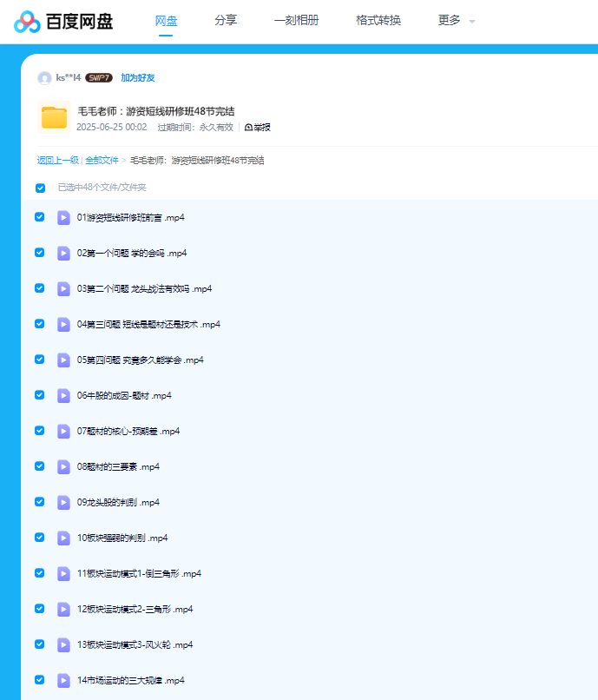Open the ks**l4 user avatar
The height and width of the screenshot is (700, 598).
pyautogui.click(x=44, y=78)
